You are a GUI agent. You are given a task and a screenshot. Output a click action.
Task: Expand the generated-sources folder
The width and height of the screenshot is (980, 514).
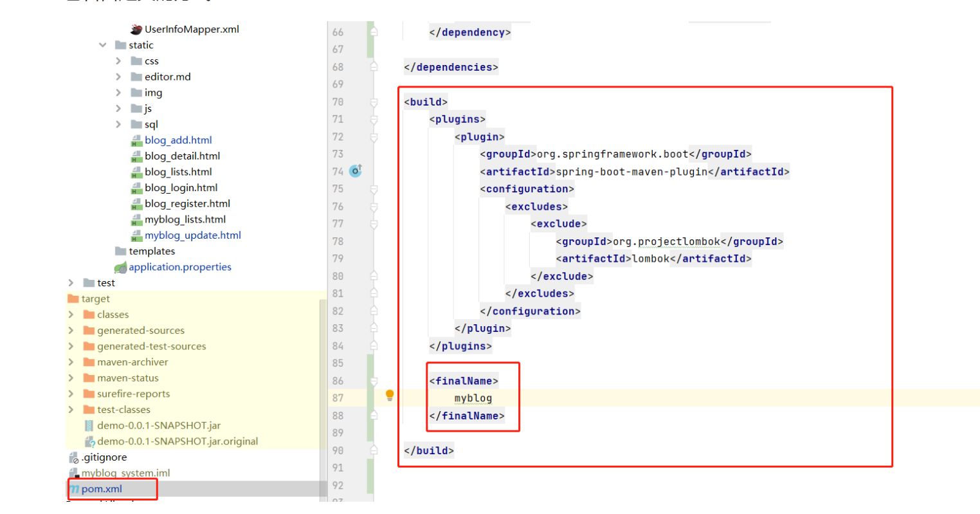click(x=71, y=331)
